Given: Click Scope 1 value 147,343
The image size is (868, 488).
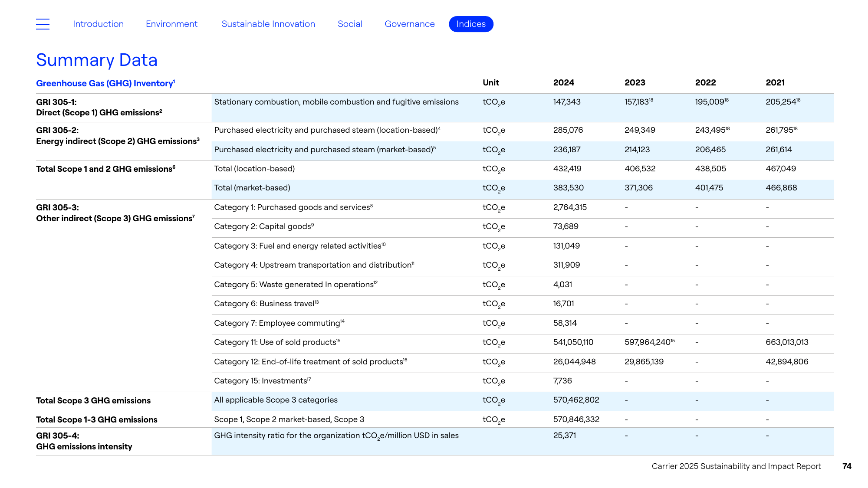Looking at the screenshot, I should coord(567,102).
